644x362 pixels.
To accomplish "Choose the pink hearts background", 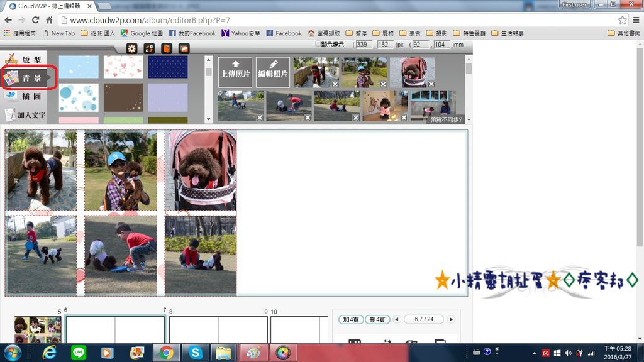I will [123, 67].
